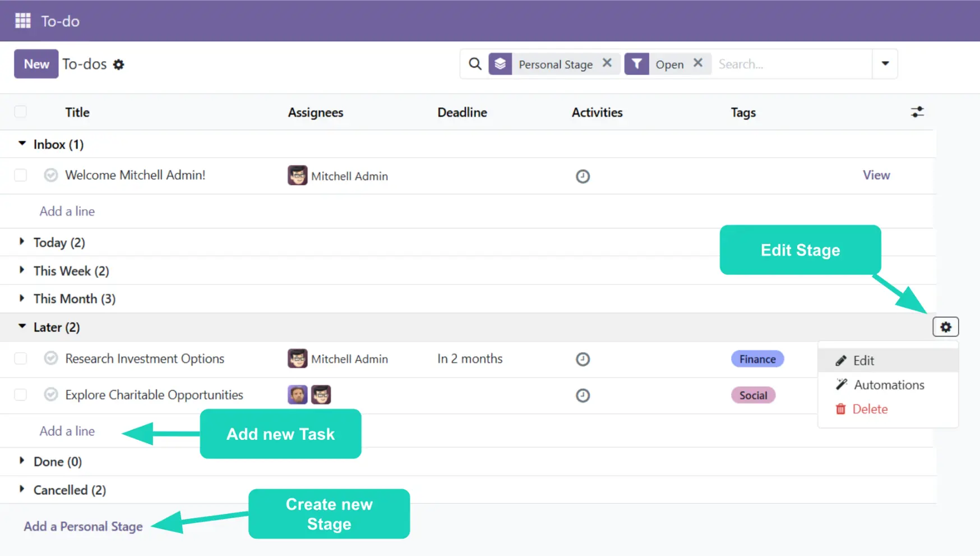Click the search magnifier icon
Screen dimensions: 980x556
click(x=475, y=64)
